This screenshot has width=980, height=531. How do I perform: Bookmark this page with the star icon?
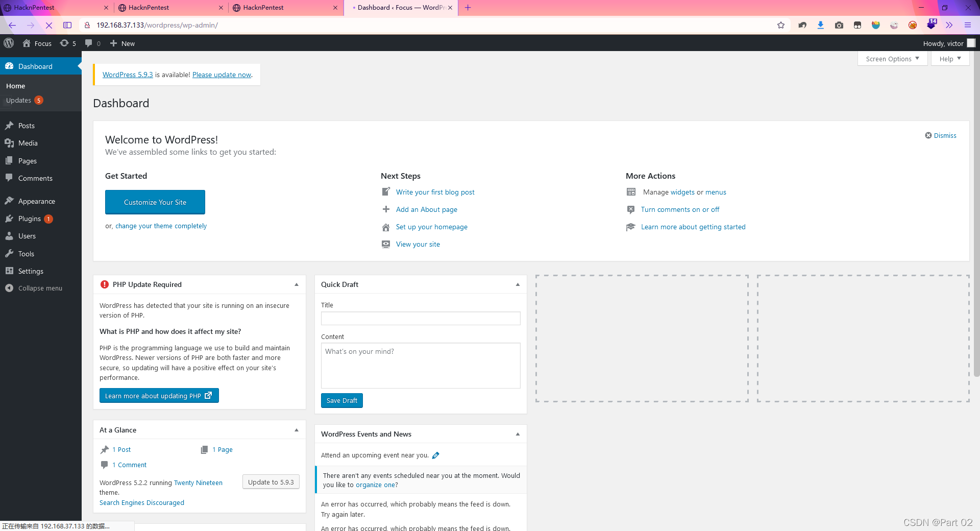pos(780,25)
